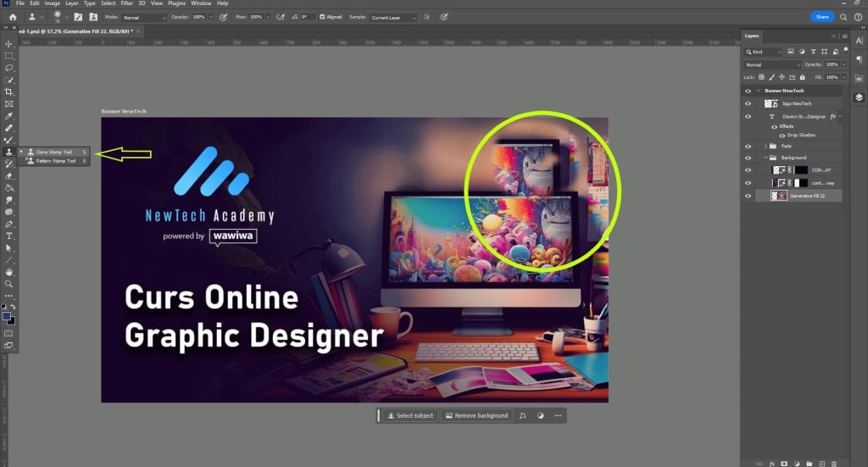Select the Pen tool
The height and width of the screenshot is (467, 868).
point(8,224)
